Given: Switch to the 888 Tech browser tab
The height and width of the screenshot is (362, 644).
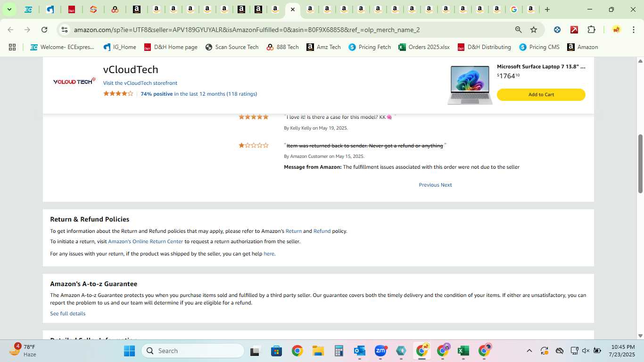Looking at the screenshot, I should pos(115,9).
